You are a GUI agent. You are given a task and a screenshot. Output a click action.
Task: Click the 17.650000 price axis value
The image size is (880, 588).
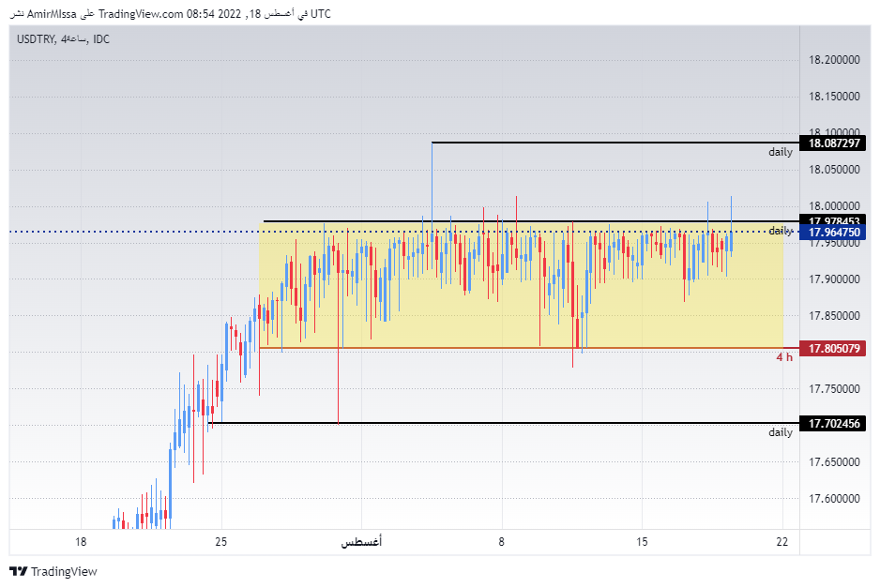click(x=834, y=462)
